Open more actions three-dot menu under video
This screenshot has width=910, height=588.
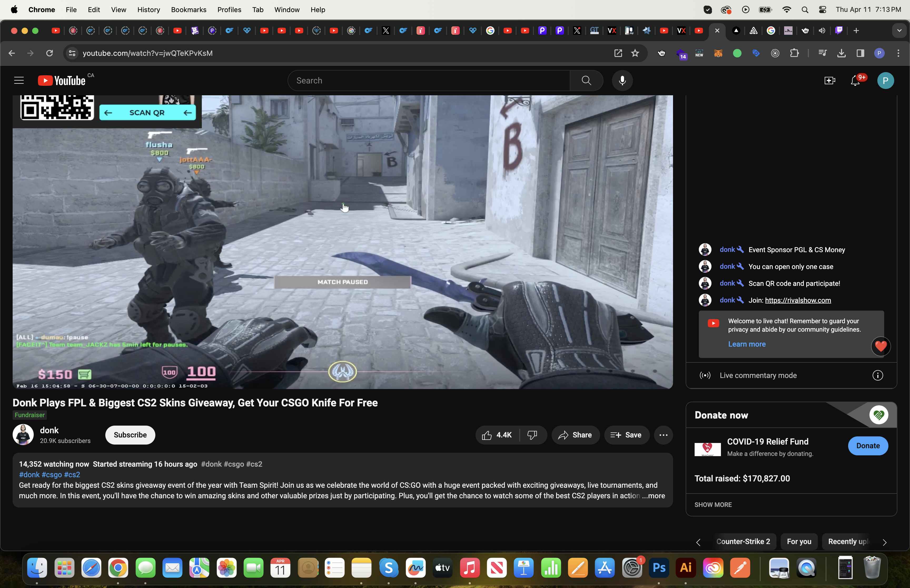663,435
